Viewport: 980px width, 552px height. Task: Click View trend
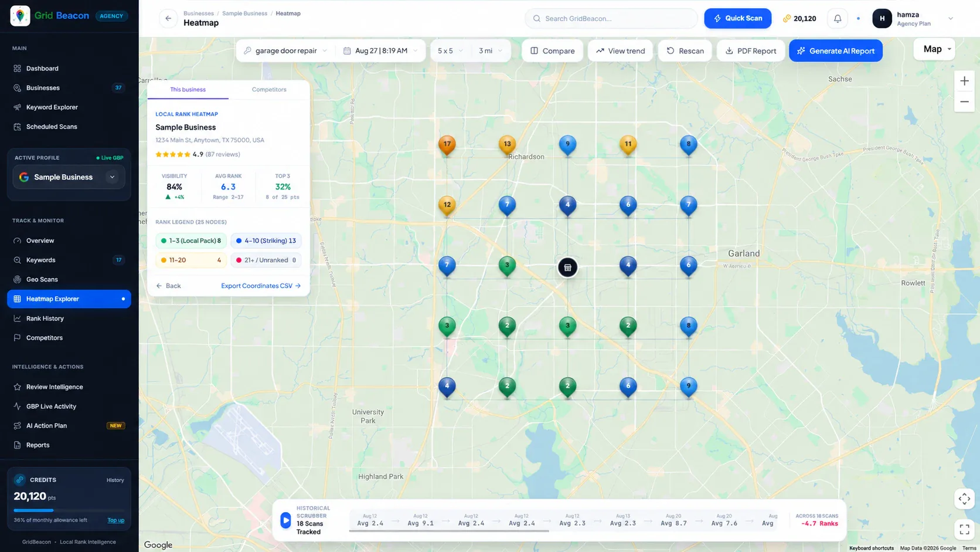621,51
